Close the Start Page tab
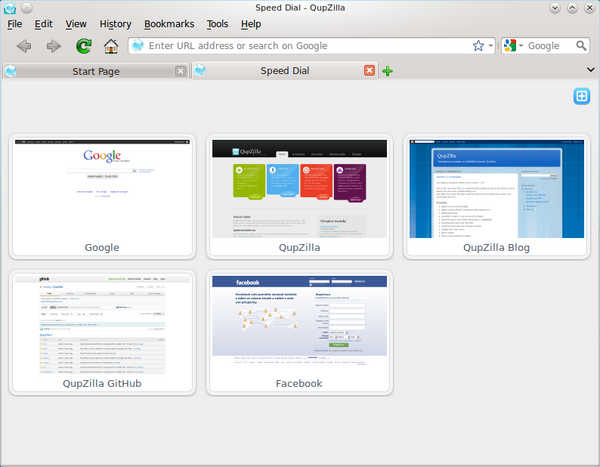600x467 pixels. pos(180,71)
